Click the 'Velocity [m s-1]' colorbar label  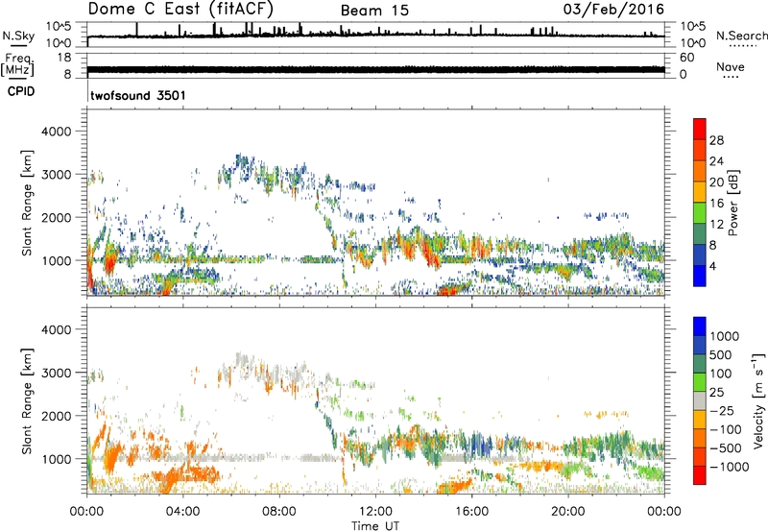tap(758, 400)
